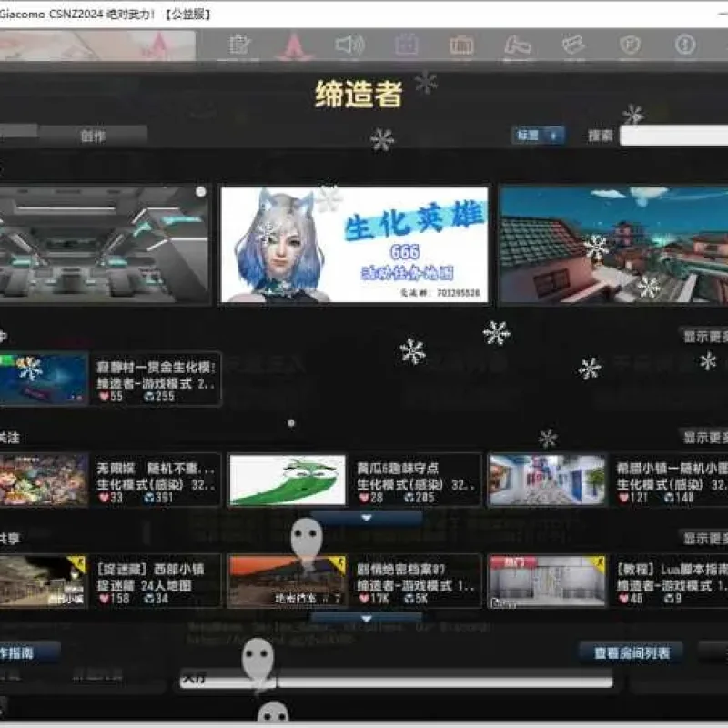Select the red Studio creator icon in top bar

coord(294,46)
